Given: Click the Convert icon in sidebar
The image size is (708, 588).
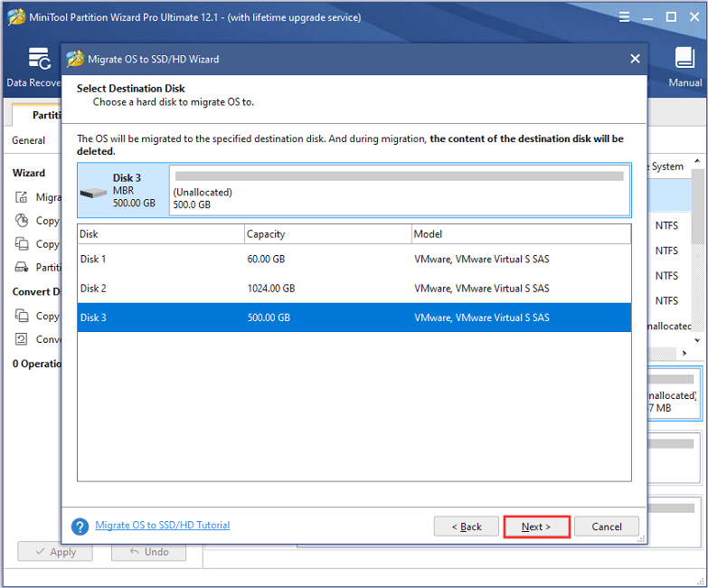Looking at the screenshot, I should [21, 338].
